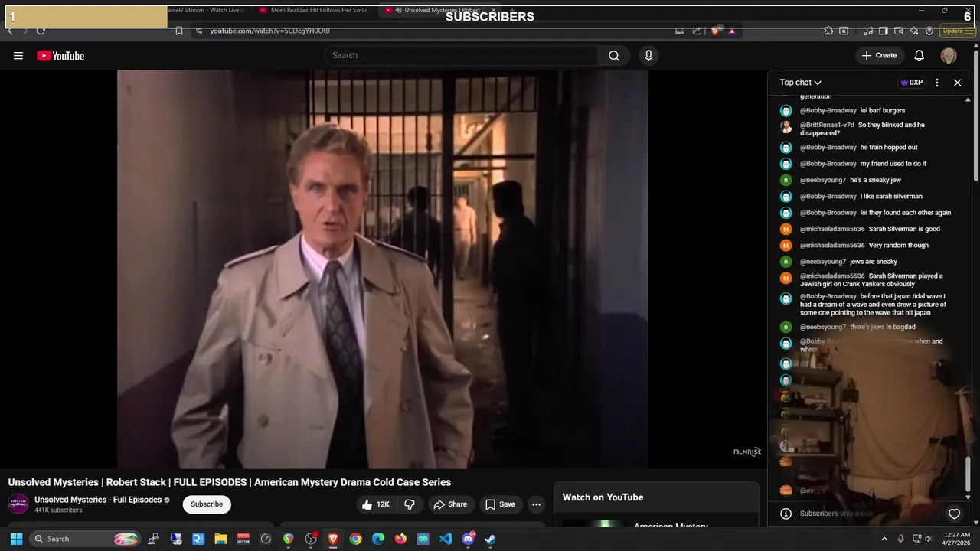This screenshot has width=980, height=551.
Task: Open Brave Wallet icon
Action: 897,31
